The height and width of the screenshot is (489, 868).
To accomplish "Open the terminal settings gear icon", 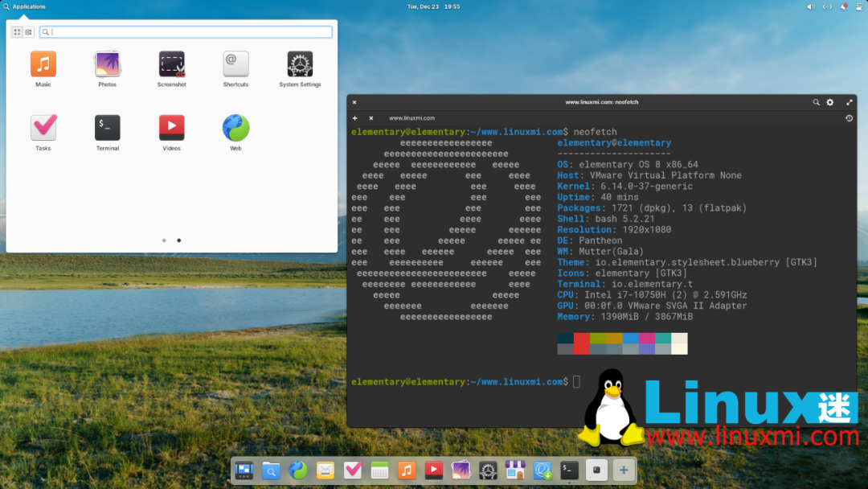I will tap(830, 102).
